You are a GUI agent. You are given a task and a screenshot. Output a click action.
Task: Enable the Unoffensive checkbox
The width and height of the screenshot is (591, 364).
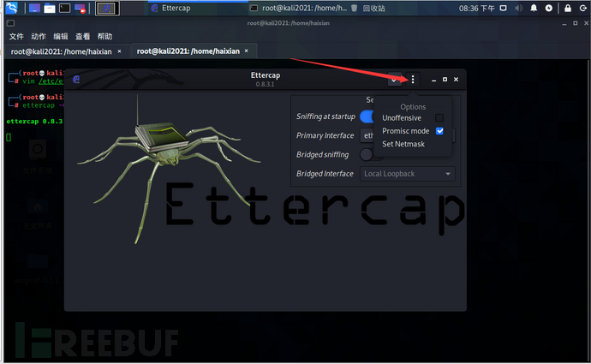pyautogui.click(x=439, y=118)
